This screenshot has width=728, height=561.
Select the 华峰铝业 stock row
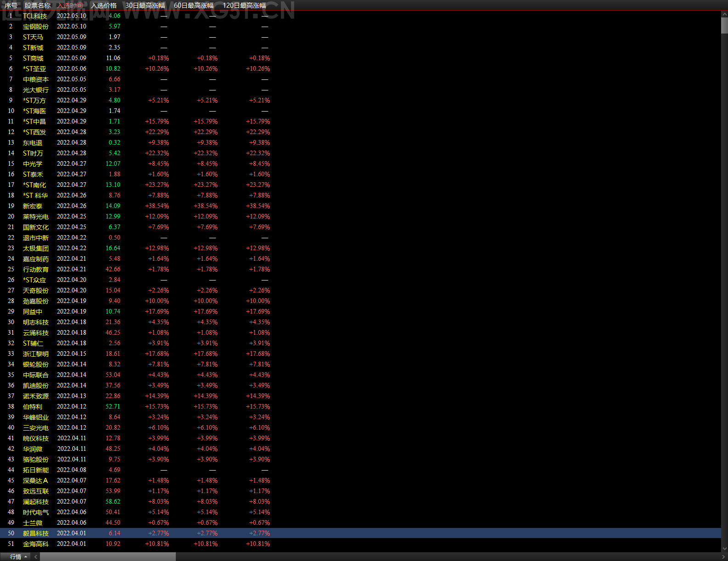pos(360,417)
